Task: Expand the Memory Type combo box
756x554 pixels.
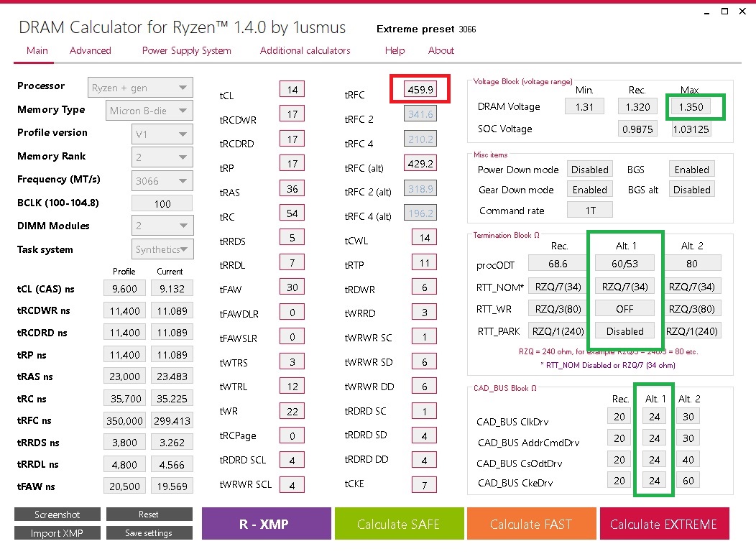Action: tap(149, 111)
